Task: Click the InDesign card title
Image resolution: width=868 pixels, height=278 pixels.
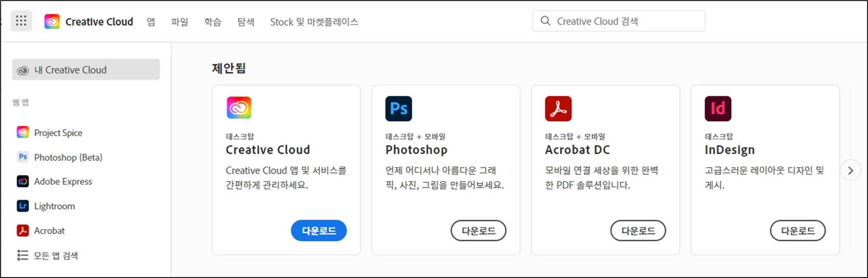Action: [729, 150]
